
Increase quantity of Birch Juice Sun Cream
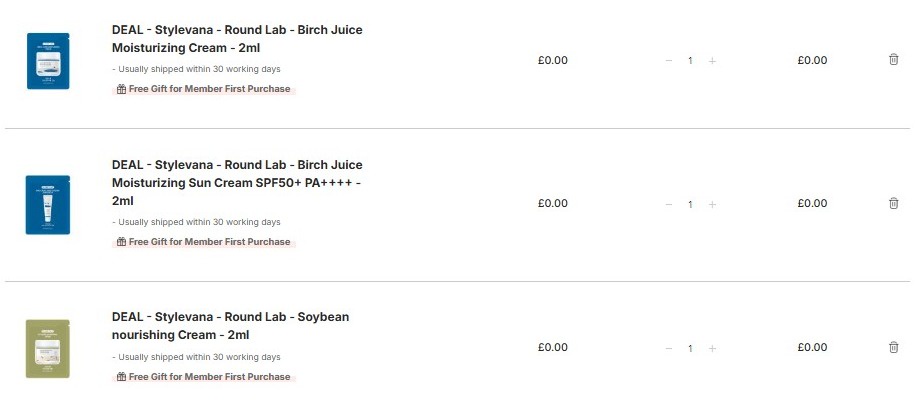[x=712, y=204]
